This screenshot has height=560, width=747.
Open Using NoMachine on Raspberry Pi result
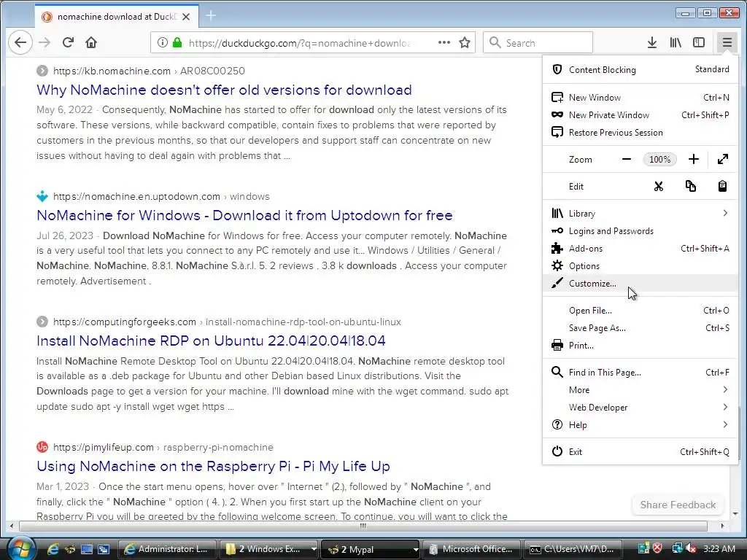[213, 466]
